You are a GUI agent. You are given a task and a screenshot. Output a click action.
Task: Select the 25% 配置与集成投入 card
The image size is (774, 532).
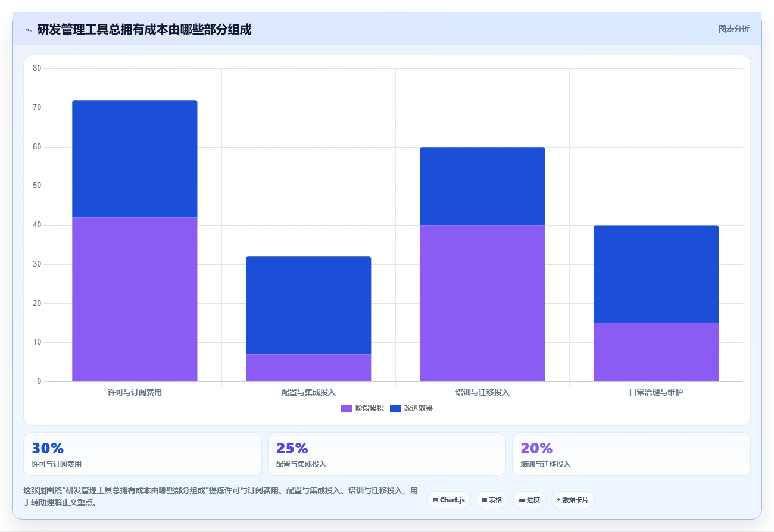387,454
